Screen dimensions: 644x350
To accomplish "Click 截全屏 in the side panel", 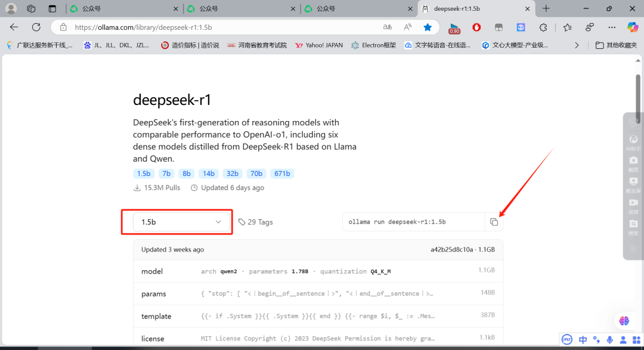I will click(x=633, y=185).
